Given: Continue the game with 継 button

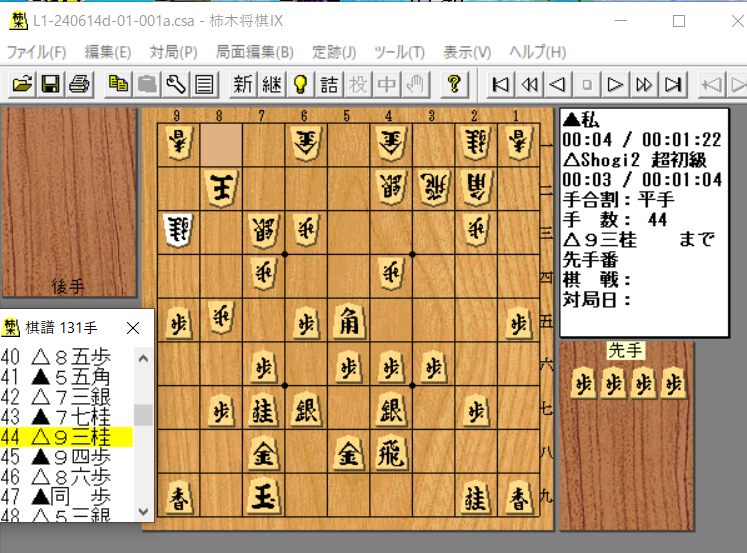Looking at the screenshot, I should tap(272, 85).
